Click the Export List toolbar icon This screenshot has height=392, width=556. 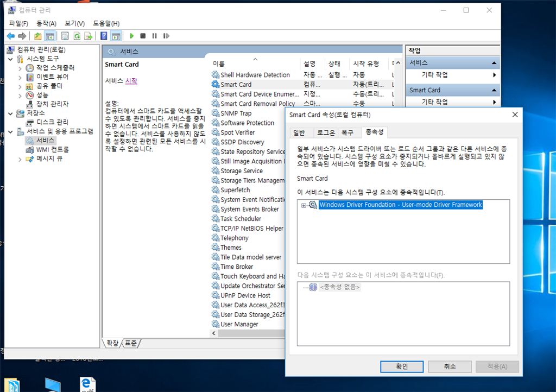pyautogui.click(x=89, y=36)
